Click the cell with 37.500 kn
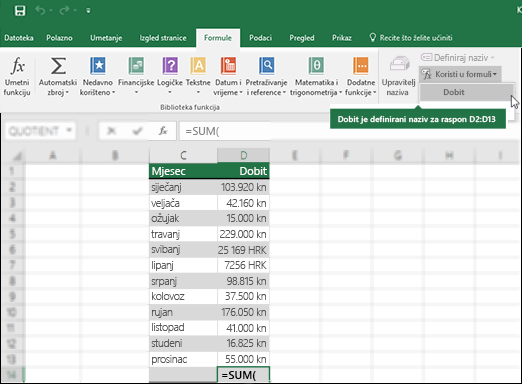Image resolution: width=522 pixels, height=384 pixels. pos(243,296)
